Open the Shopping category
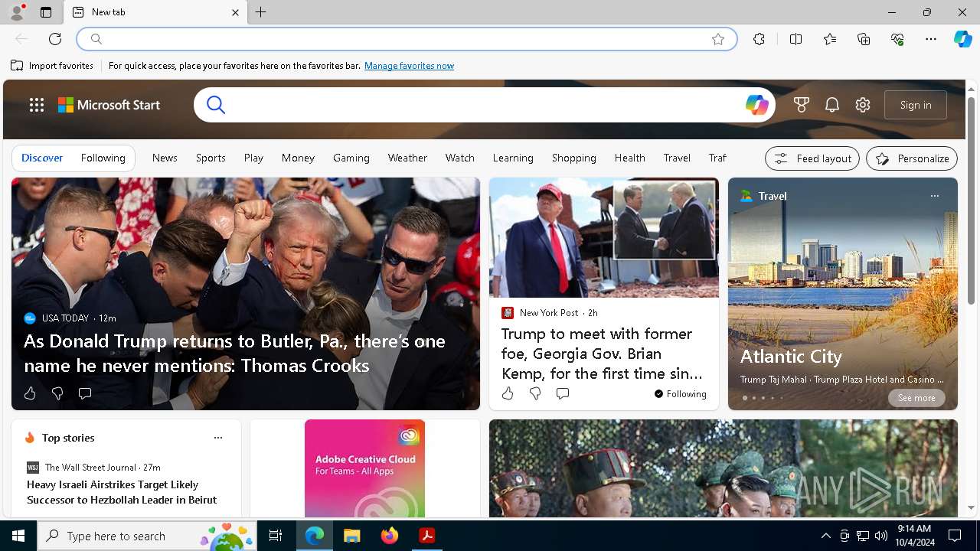The height and width of the screenshot is (551, 980). pyautogui.click(x=574, y=158)
